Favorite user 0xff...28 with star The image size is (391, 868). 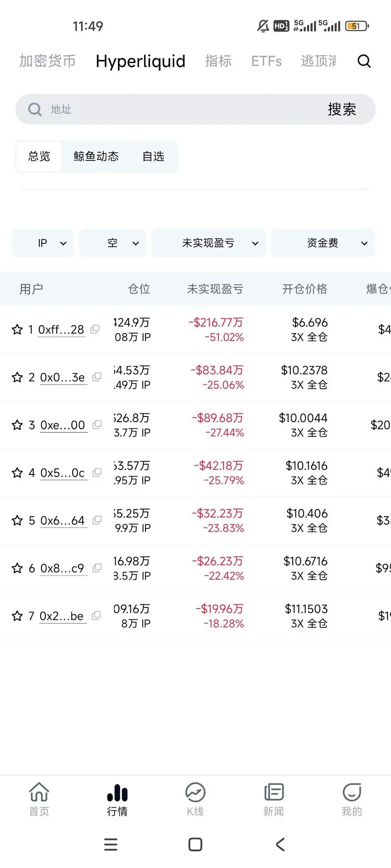[x=17, y=330]
